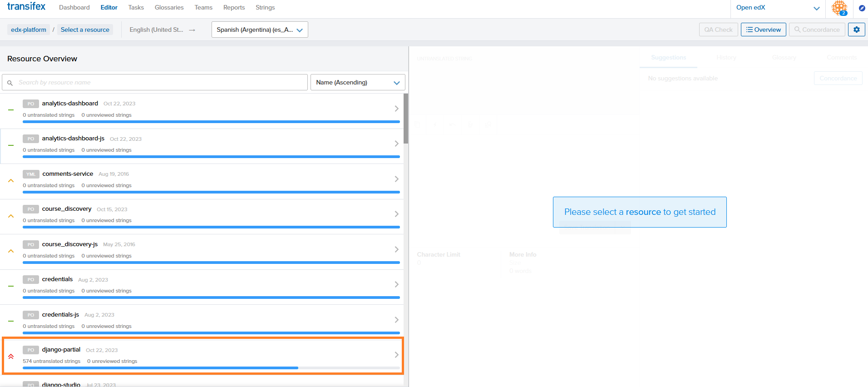Open the Name (Ascending) sort dropdown
Image resolution: width=868 pixels, height=387 pixels.
pyautogui.click(x=357, y=82)
